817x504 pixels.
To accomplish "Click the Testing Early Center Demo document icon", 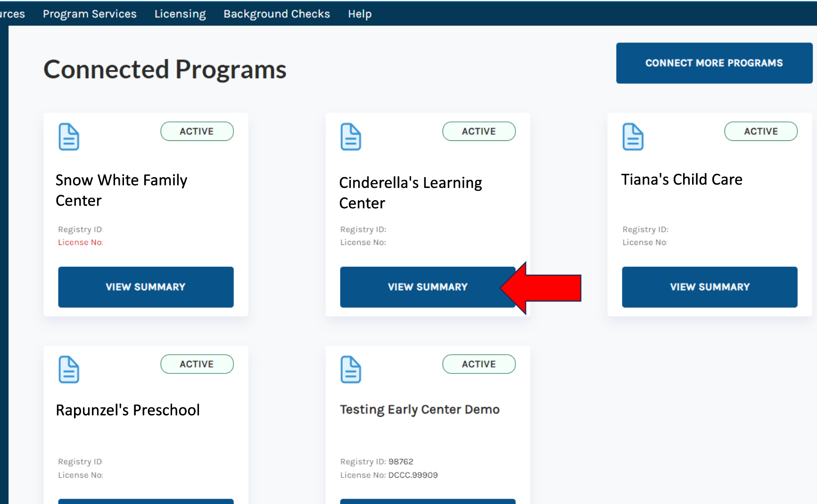I will pos(351,369).
